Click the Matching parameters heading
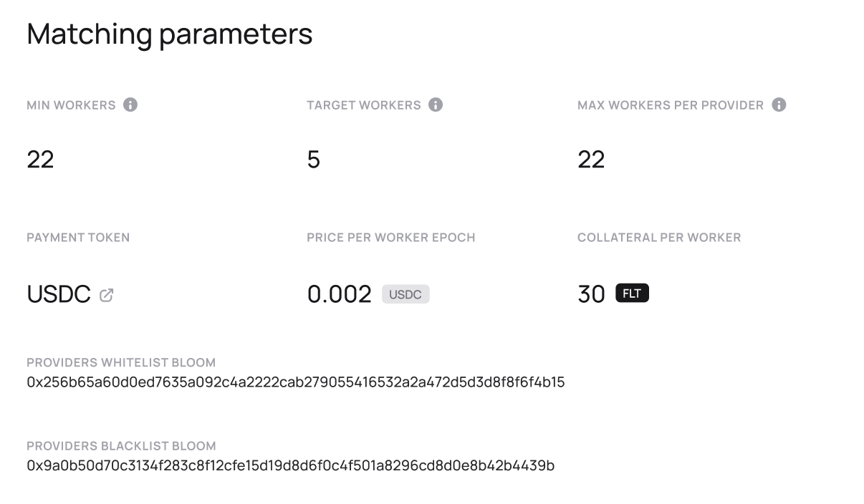This screenshot has height=504, width=864. (x=170, y=34)
